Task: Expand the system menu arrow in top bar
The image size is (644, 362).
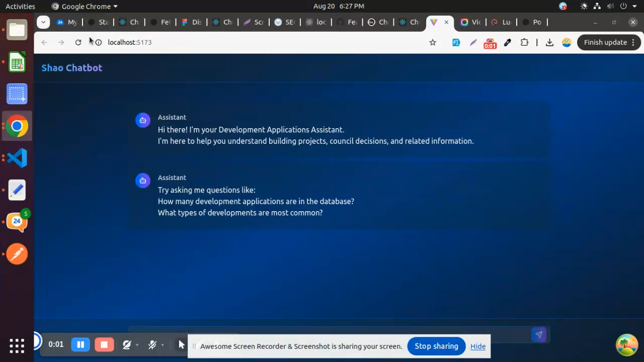Action: tap(634, 7)
